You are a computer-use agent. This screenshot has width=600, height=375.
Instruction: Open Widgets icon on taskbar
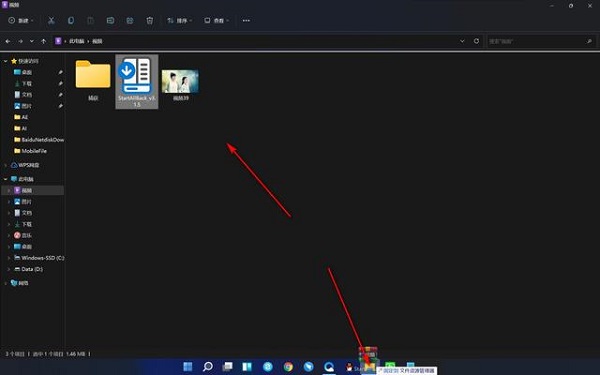click(x=248, y=367)
